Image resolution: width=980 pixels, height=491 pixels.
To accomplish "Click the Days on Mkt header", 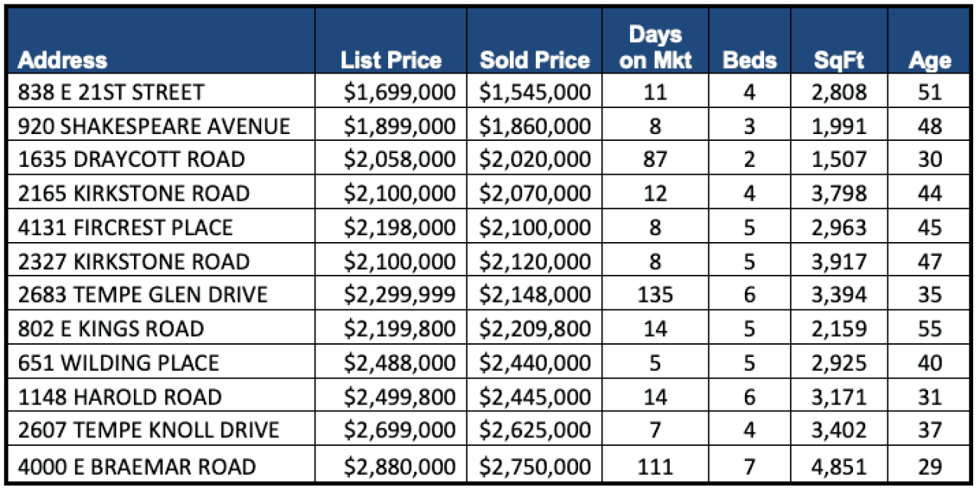I will click(x=655, y=47).
